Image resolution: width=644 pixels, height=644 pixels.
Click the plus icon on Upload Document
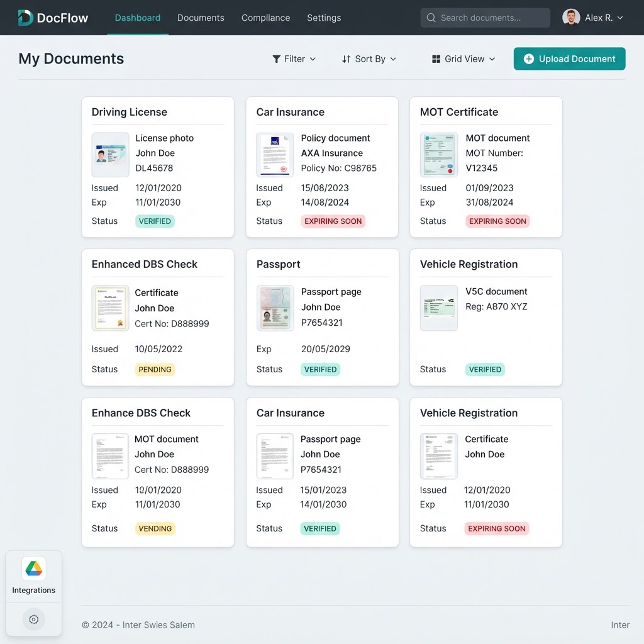click(x=528, y=58)
